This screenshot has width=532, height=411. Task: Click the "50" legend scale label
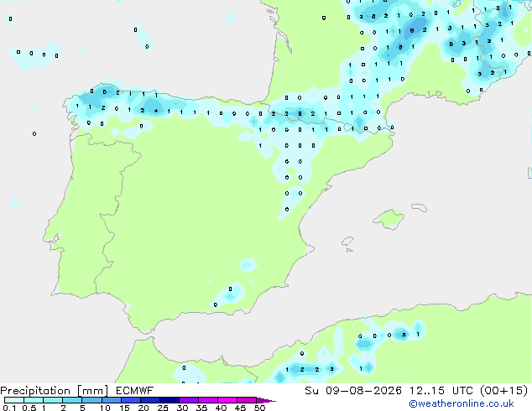(259, 408)
